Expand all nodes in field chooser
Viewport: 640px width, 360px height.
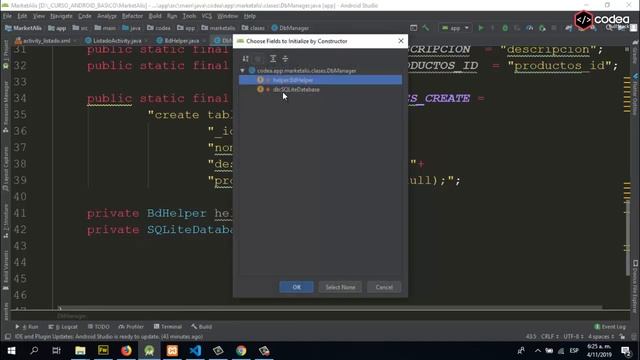pos(273,59)
